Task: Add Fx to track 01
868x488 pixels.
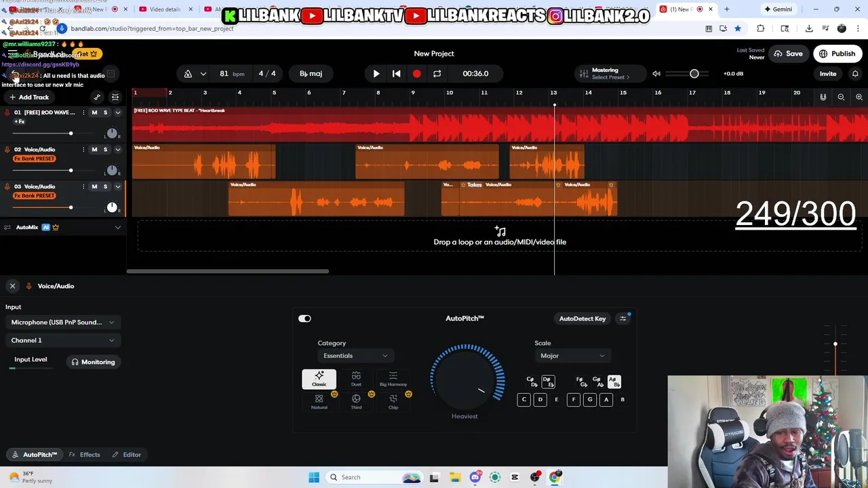Action: click(x=20, y=121)
